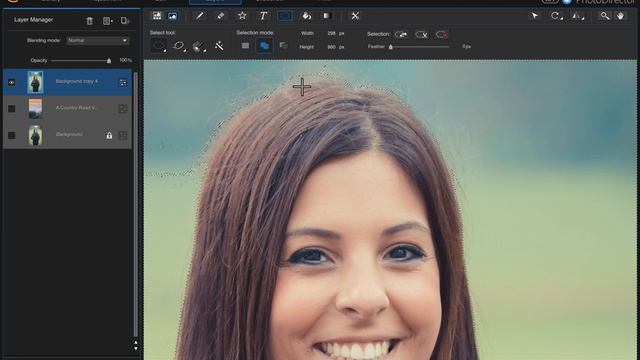Select the Brush pencil tool
The image size is (640, 360).
click(200, 16)
